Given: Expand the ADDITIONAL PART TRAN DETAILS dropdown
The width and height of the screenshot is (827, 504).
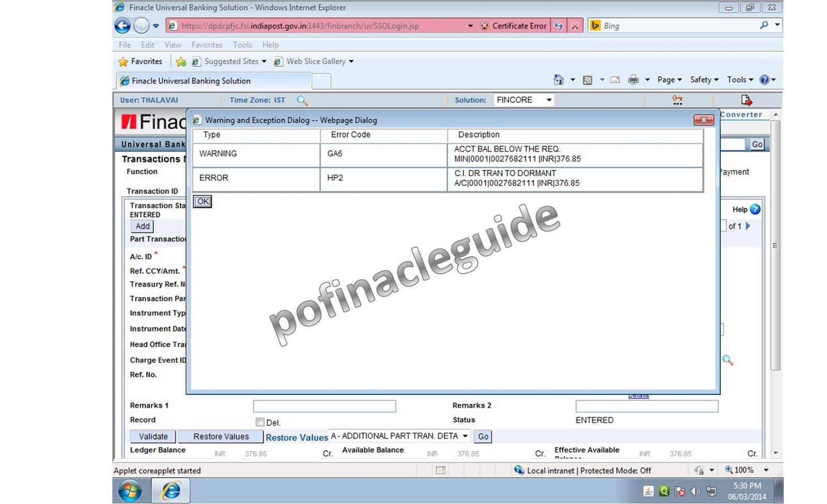Looking at the screenshot, I should pos(465,436).
